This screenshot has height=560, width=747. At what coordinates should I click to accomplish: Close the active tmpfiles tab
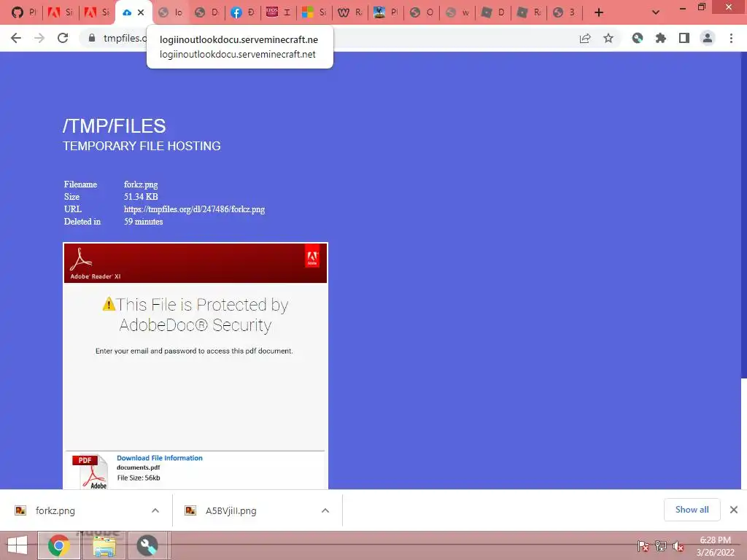coord(141,12)
